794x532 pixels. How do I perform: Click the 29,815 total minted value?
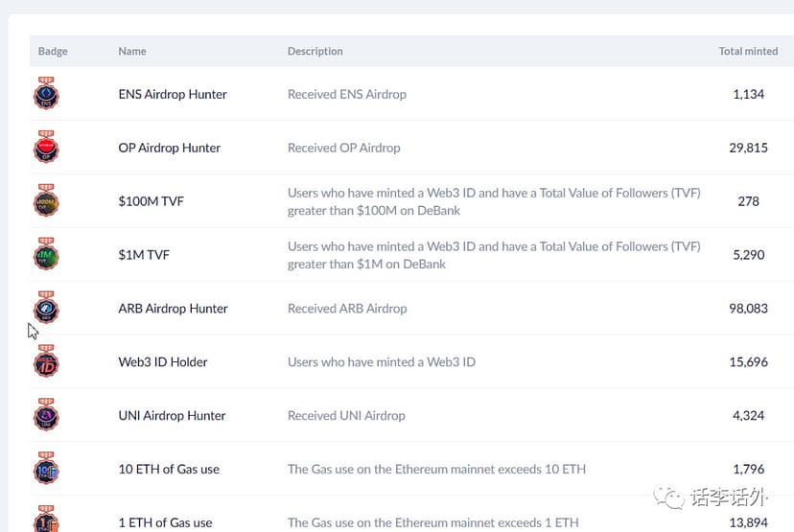point(748,148)
